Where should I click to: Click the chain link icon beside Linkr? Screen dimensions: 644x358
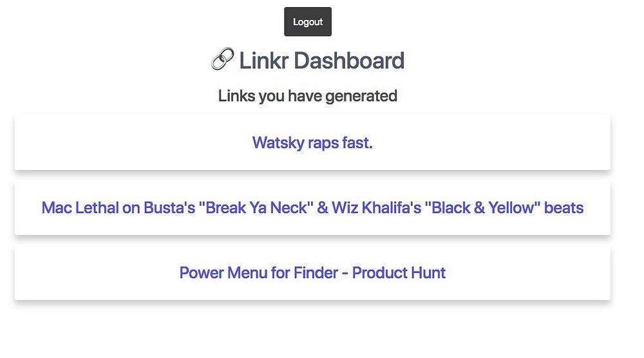click(222, 61)
